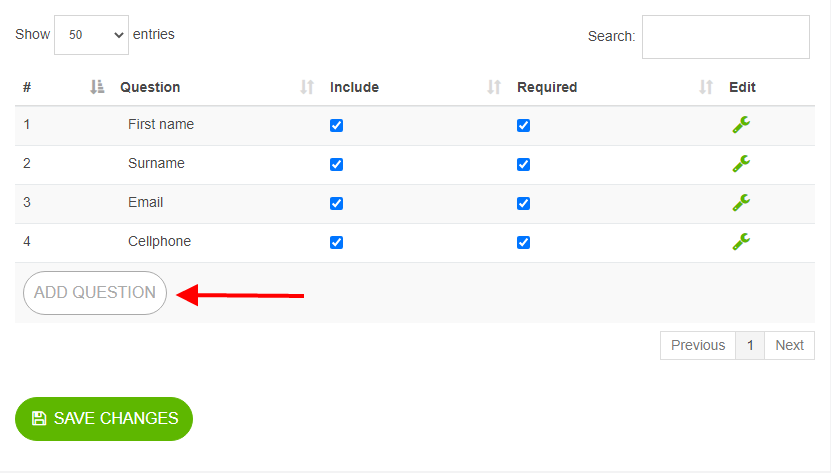Select the "Email" question text
Image resolution: width=831 pixels, height=473 pixels.
[146, 203]
